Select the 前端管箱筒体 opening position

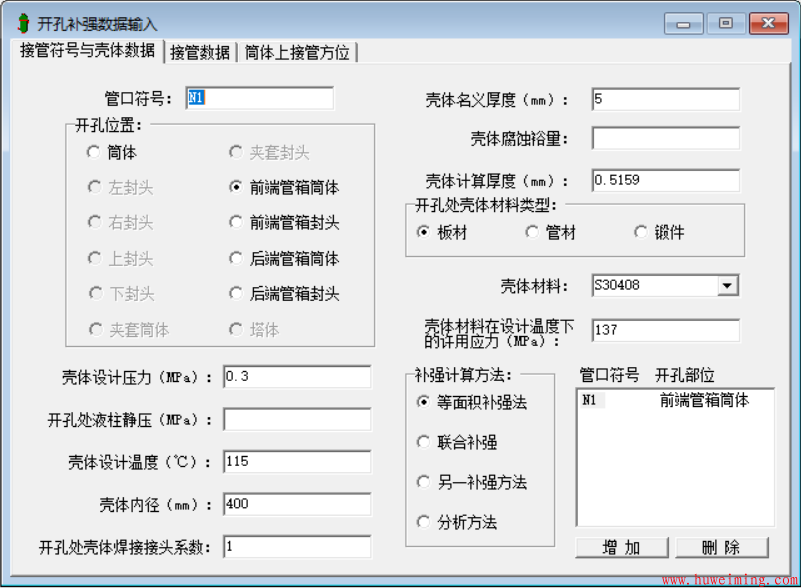pyautogui.click(x=236, y=187)
